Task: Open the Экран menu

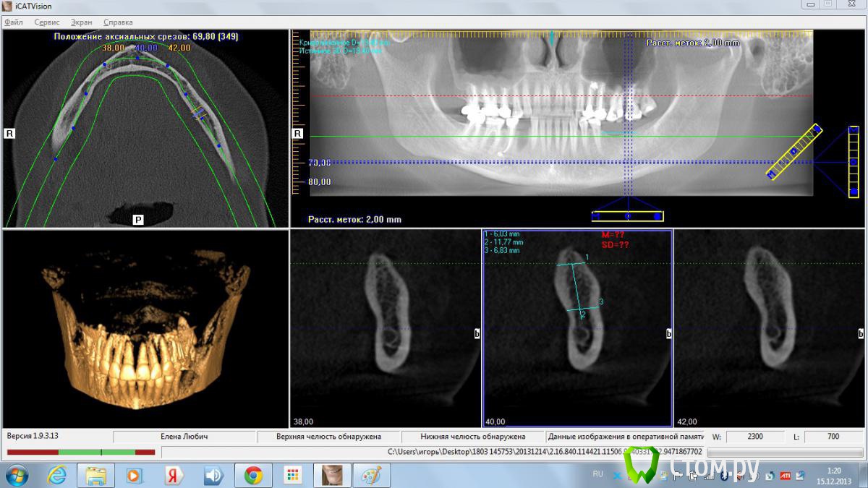Action: [81, 22]
